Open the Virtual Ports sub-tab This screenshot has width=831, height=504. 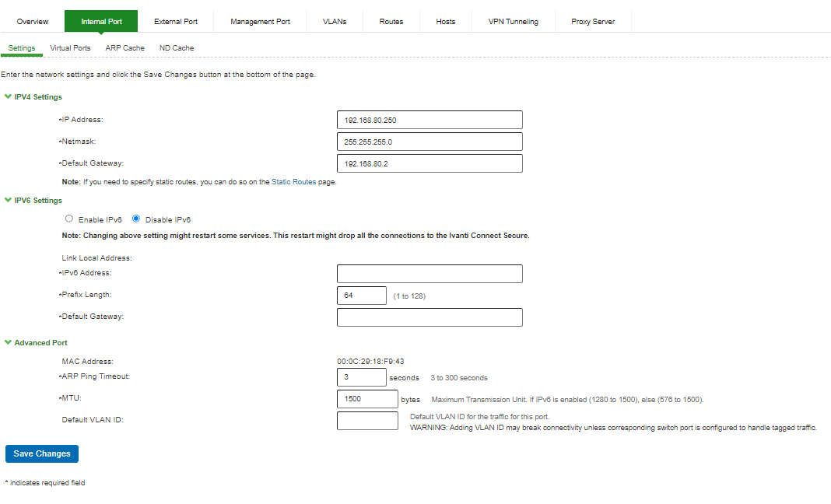(70, 48)
